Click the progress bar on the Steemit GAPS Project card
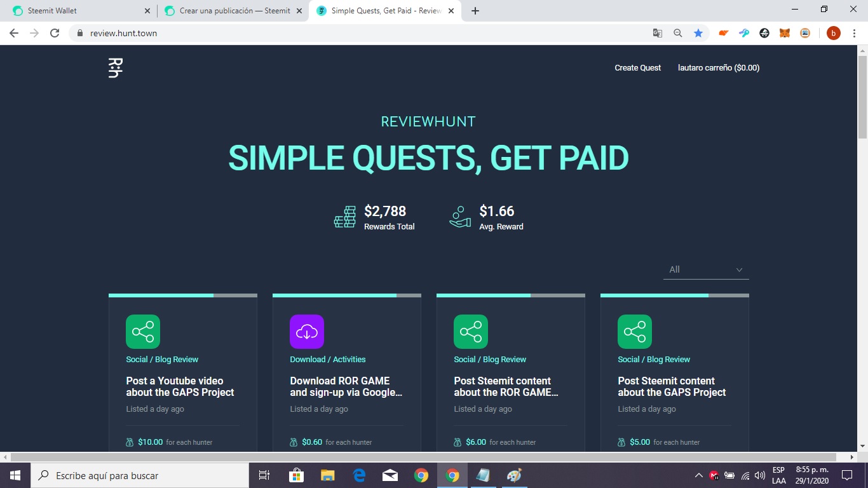 pos(675,295)
